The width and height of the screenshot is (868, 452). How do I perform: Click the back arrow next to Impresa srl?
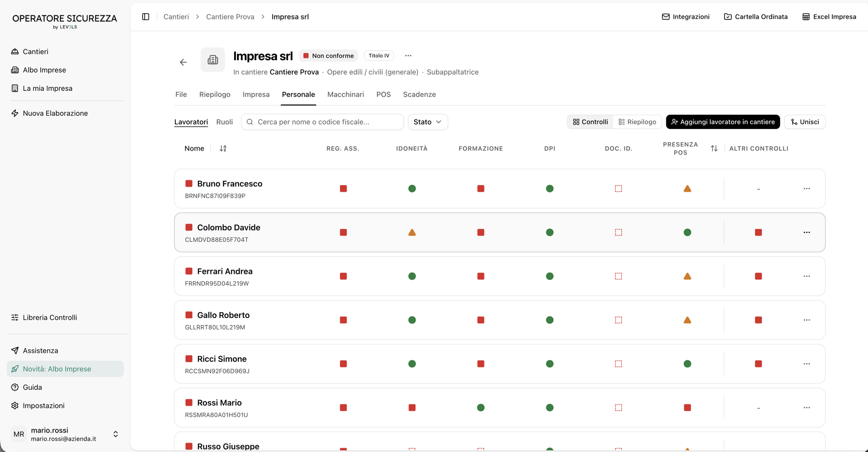(183, 62)
